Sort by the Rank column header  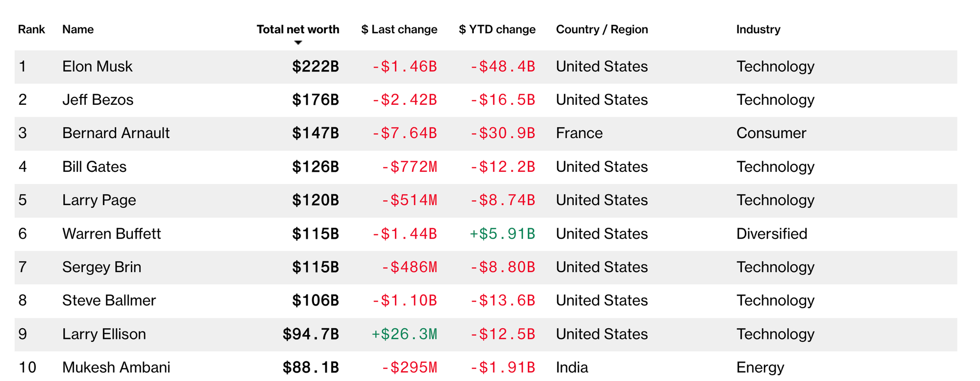31,29
